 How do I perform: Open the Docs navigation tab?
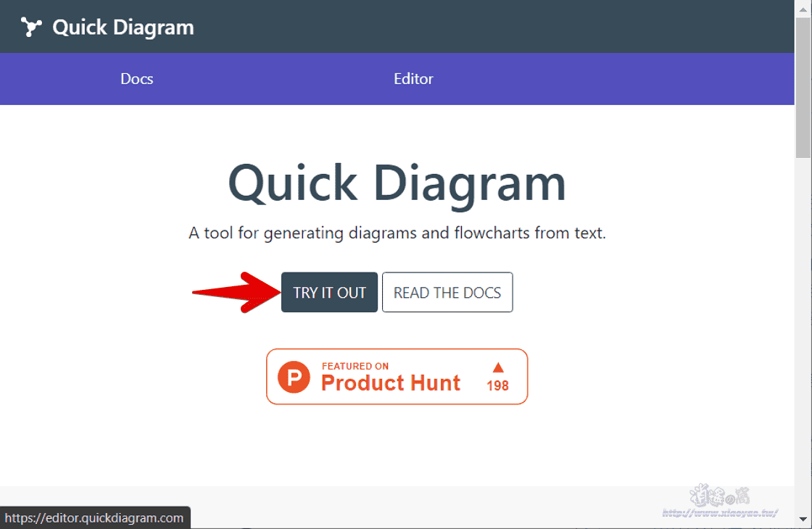pos(137,79)
